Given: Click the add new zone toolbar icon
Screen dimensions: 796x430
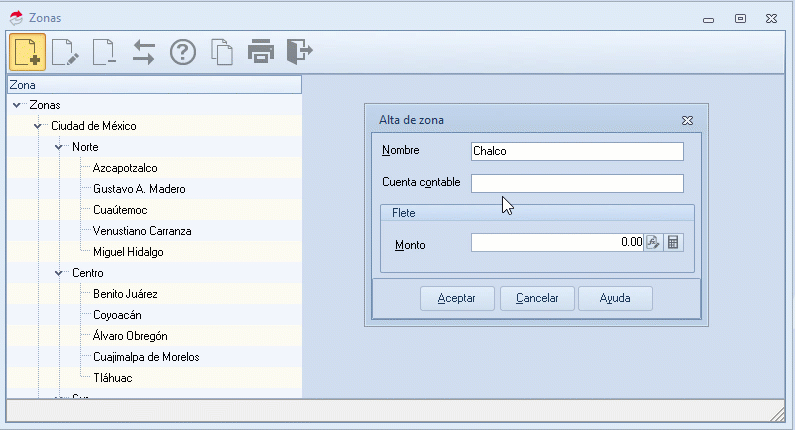Looking at the screenshot, I should (27, 52).
